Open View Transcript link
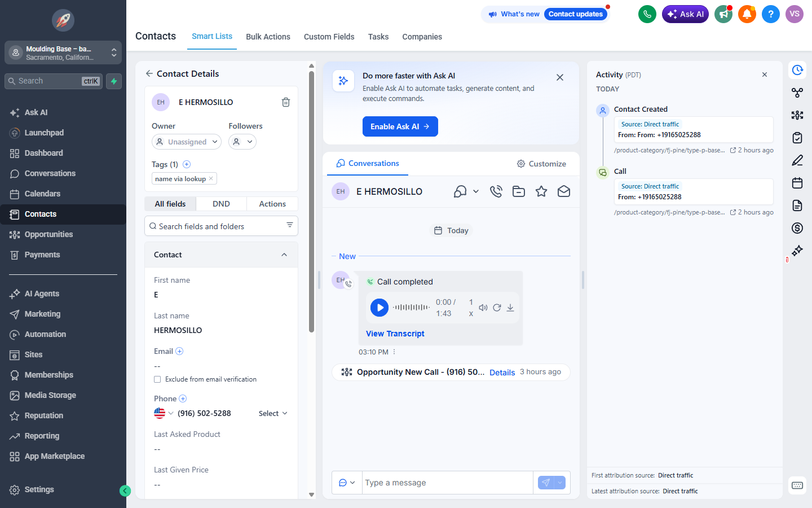The image size is (812, 508). tap(395, 334)
